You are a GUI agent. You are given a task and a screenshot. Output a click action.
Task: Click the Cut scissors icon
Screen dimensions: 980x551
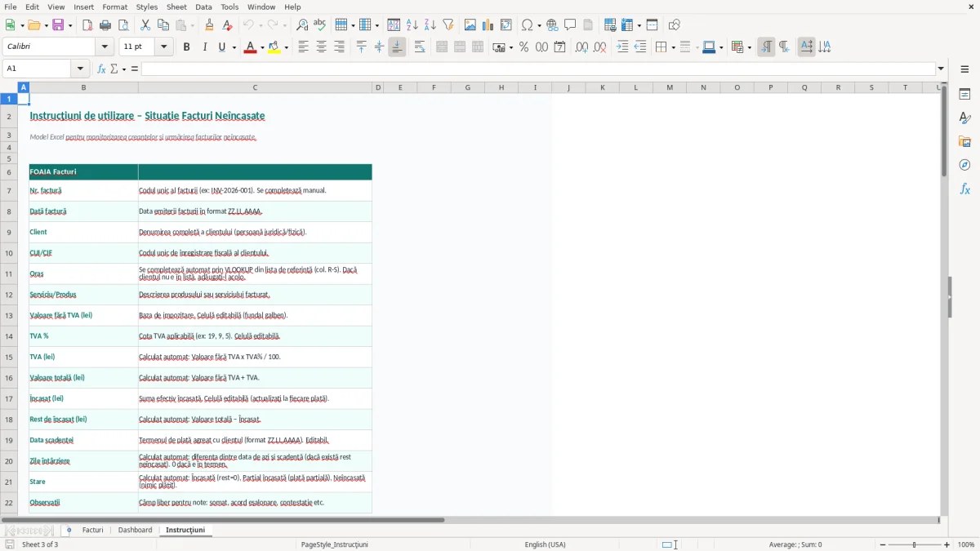[x=145, y=25]
